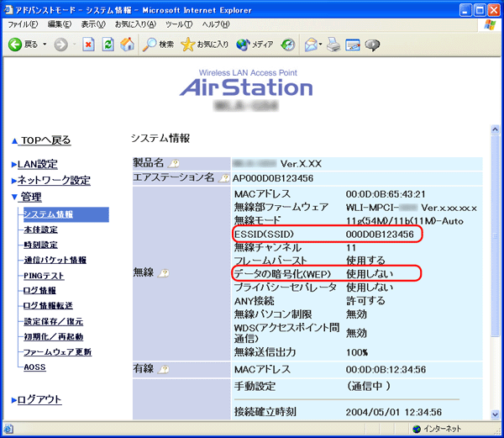The image size is (504, 438).
Task: Open help icon next to 製品名
Action: pyautogui.click(x=174, y=164)
